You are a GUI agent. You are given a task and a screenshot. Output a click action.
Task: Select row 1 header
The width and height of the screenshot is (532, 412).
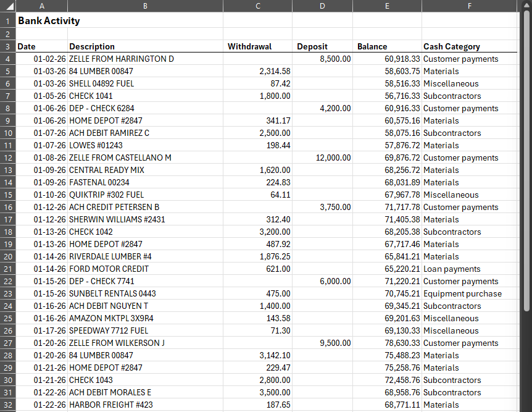click(8, 21)
